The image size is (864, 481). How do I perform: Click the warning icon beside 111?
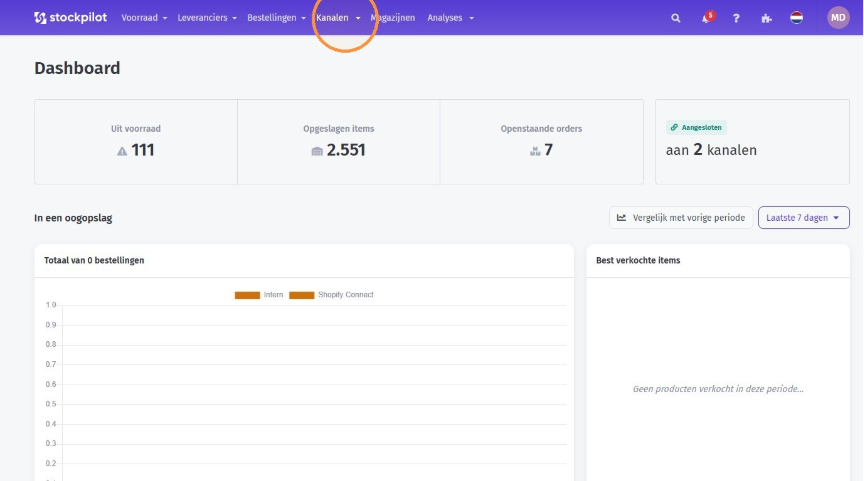click(x=122, y=151)
